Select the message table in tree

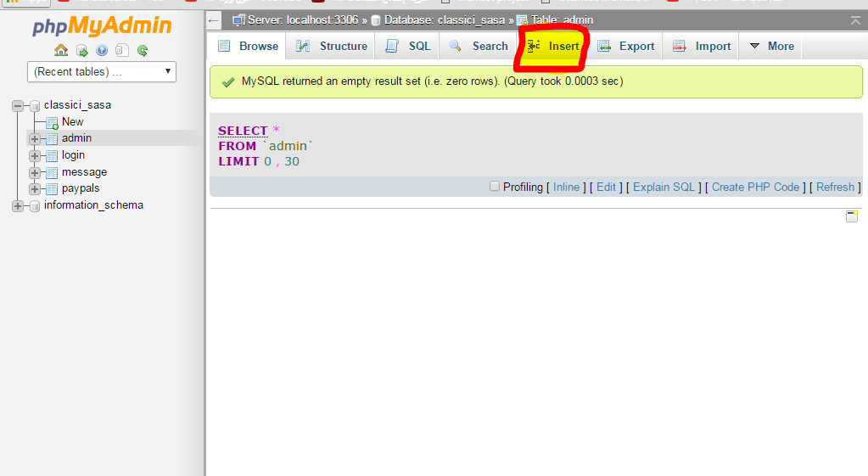pyautogui.click(x=84, y=173)
